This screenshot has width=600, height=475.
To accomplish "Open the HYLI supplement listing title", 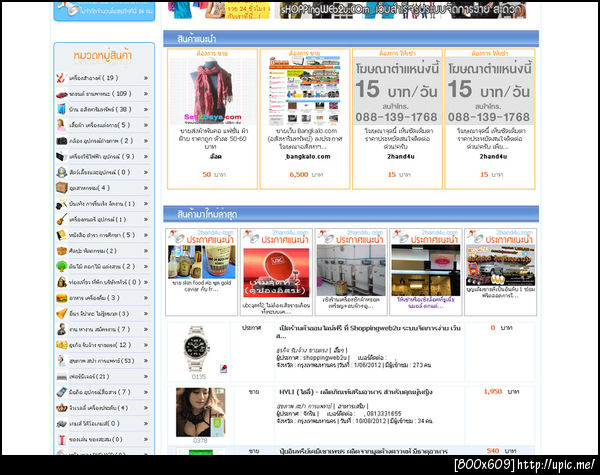I will point(356,392).
